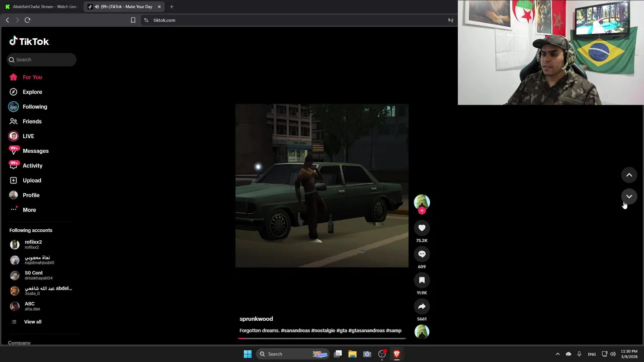Screen dimensions: 644x362
Task: Open the creator avatar above like button
Action: click(x=422, y=202)
